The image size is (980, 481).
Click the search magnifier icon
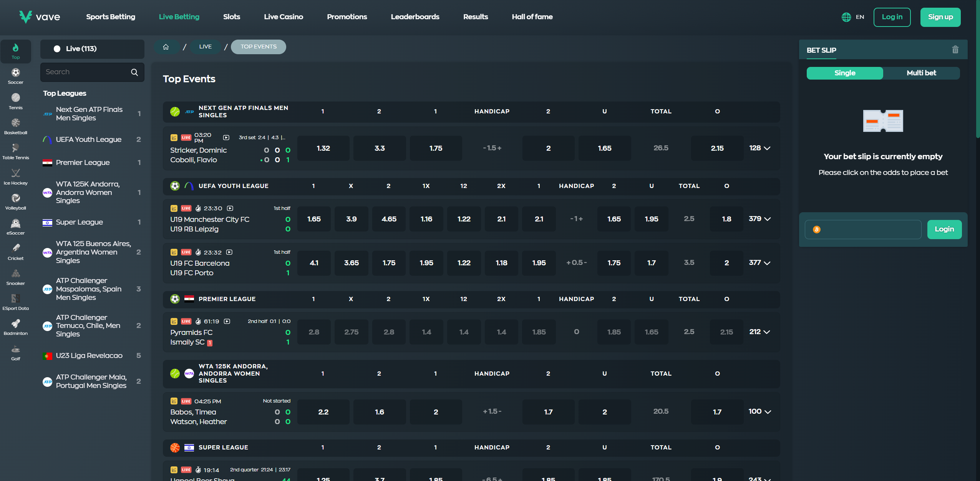pos(134,72)
